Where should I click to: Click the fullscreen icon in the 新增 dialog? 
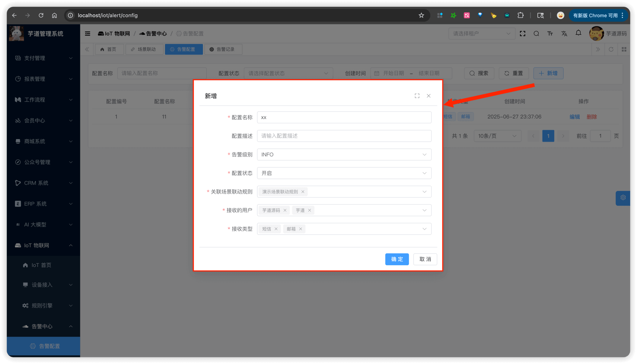(x=417, y=96)
